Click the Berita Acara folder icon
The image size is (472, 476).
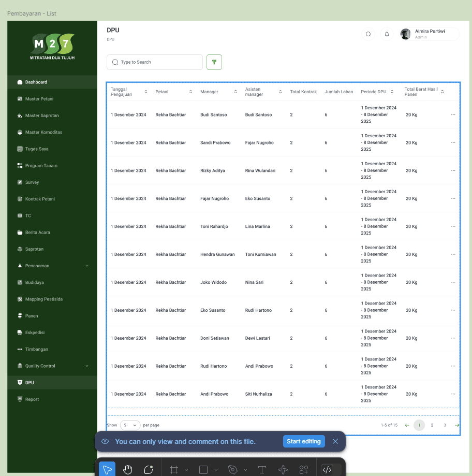point(20,232)
